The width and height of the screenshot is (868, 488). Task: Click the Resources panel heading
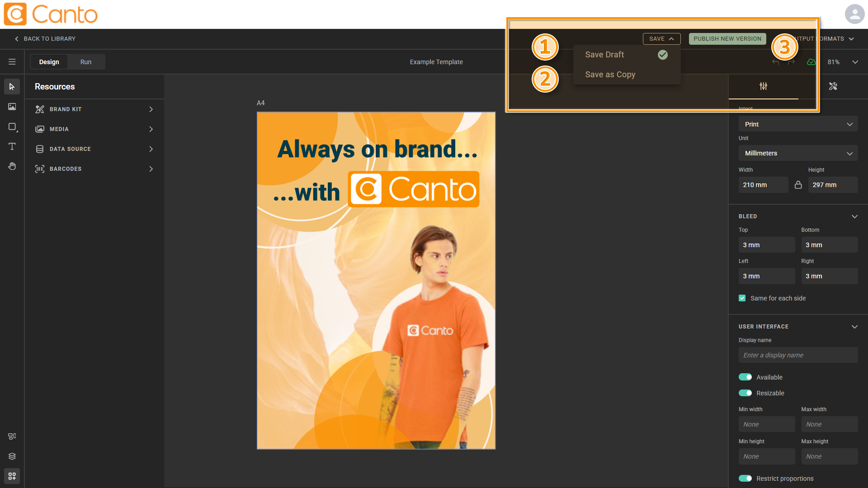click(x=55, y=87)
